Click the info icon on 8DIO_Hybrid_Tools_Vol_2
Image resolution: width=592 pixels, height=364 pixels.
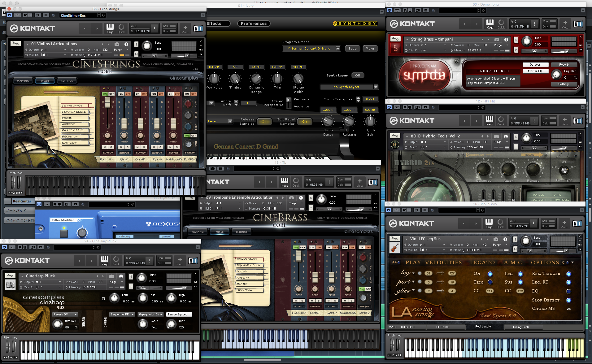[x=506, y=136]
